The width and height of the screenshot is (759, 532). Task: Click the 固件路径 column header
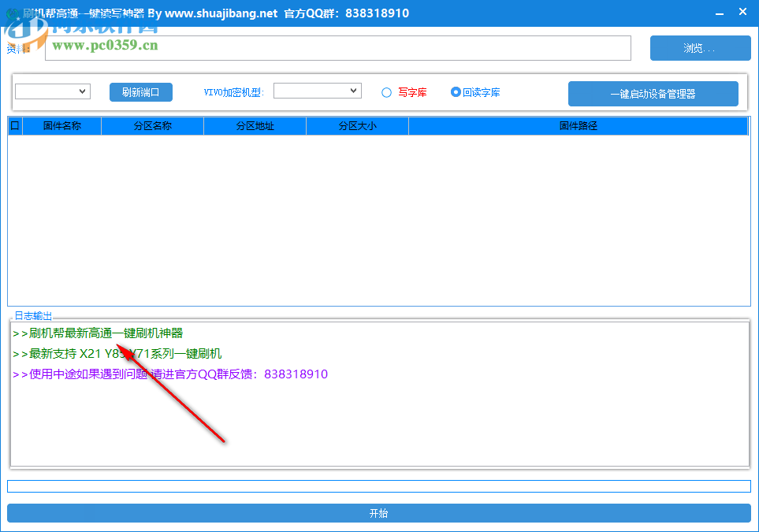coord(579,126)
